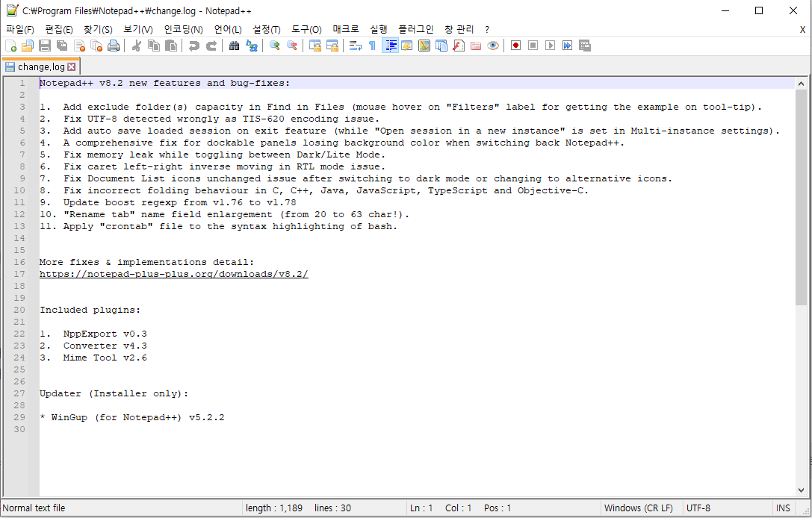812x518 pixels.
Task: Click the 'Included plugins:' line
Action: pos(90,310)
